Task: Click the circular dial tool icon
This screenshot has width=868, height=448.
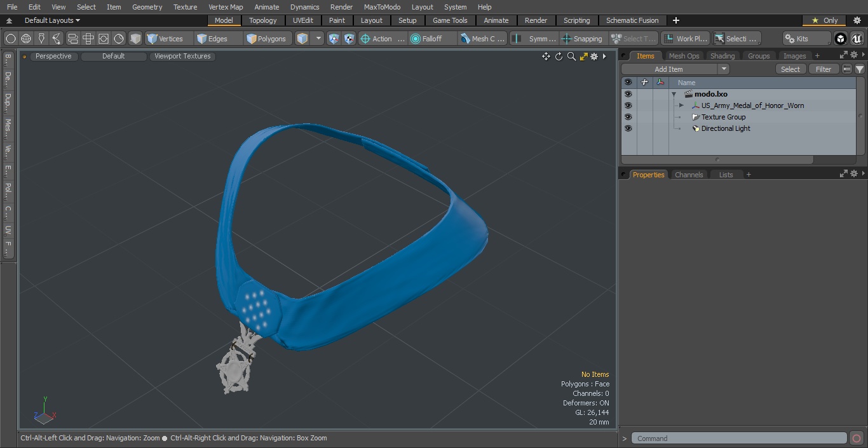Action: [119, 39]
